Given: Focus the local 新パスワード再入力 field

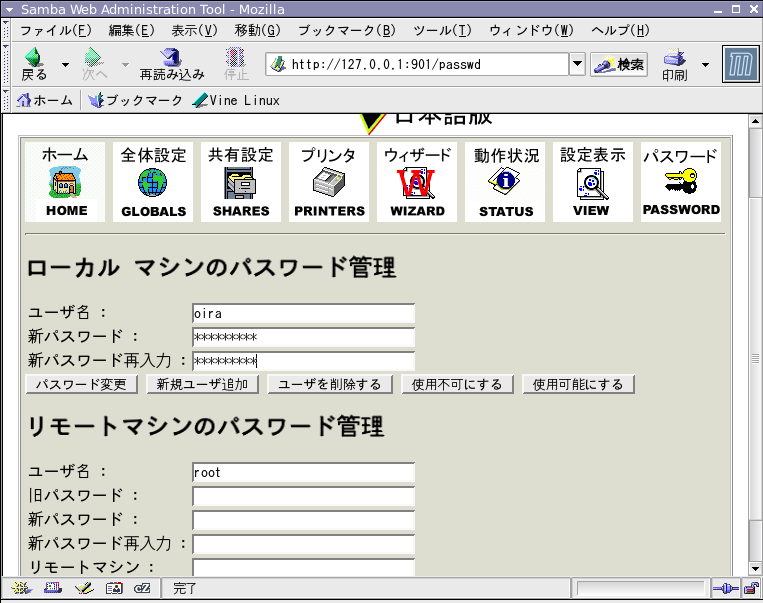Looking at the screenshot, I should 304,361.
